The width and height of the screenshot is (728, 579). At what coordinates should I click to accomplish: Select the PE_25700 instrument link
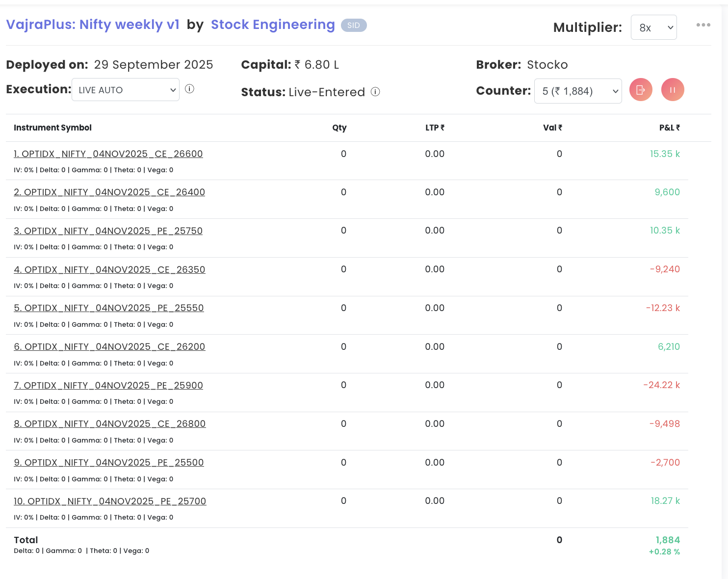[x=110, y=501]
